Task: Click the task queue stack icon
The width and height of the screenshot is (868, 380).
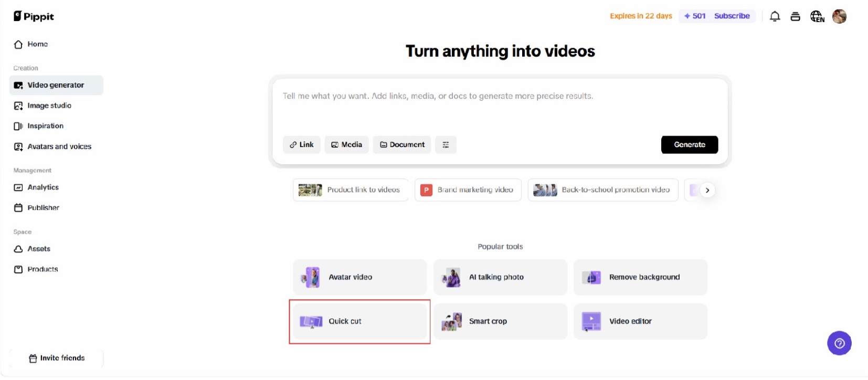Action: click(795, 17)
